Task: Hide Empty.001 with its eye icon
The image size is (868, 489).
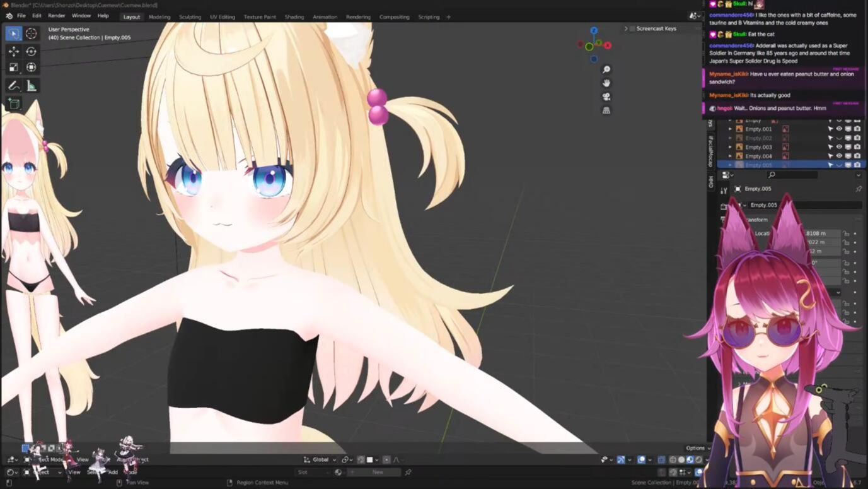Action: [839, 129]
